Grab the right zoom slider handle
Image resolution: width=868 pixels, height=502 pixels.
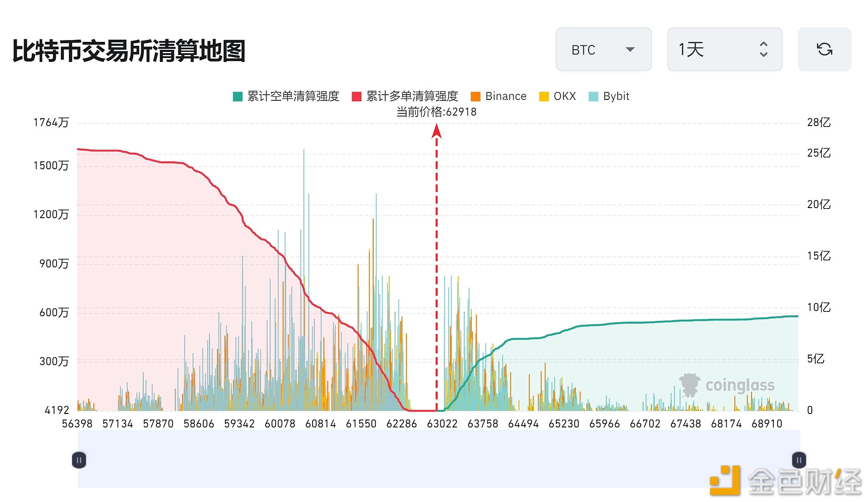point(799,460)
